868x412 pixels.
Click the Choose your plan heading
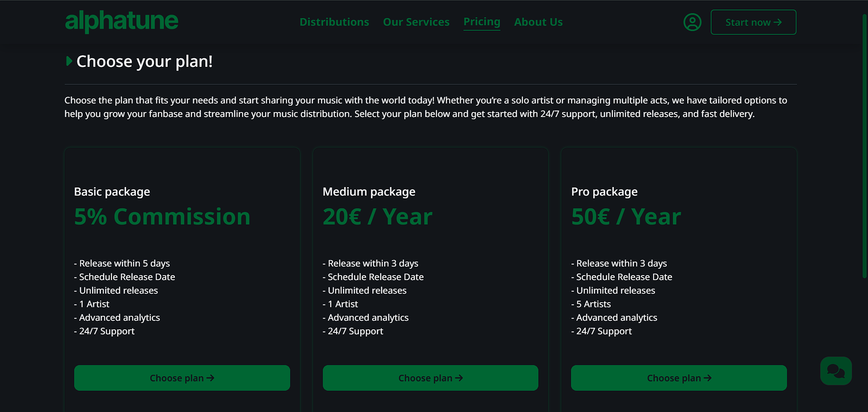[144, 61]
